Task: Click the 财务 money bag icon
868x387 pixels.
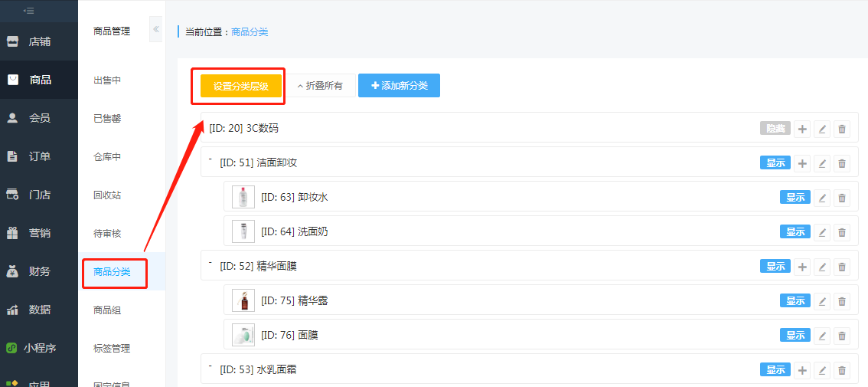Action: coord(12,272)
